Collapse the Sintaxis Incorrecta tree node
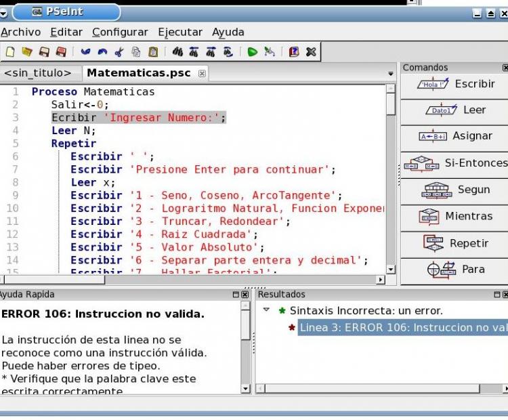This screenshot has width=508, height=420. 266,310
